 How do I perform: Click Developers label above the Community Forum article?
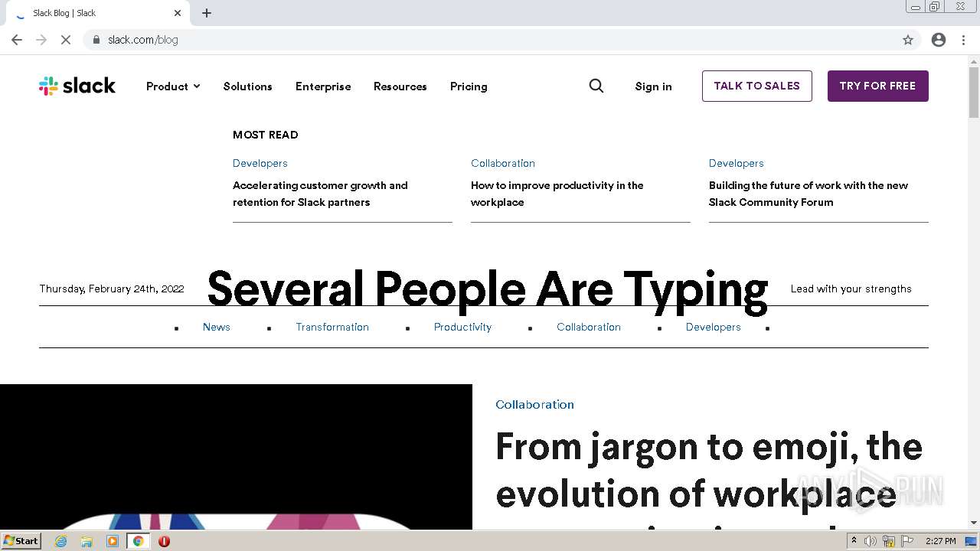point(737,163)
